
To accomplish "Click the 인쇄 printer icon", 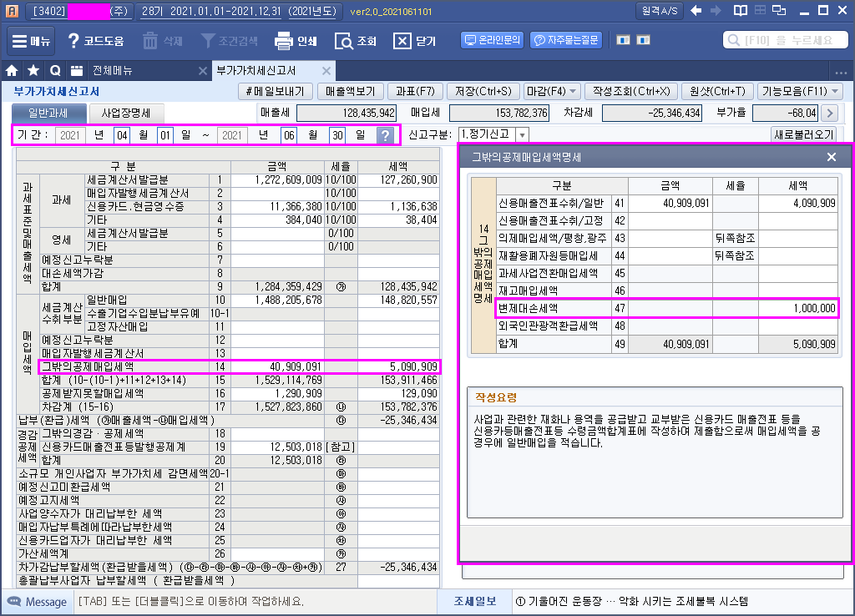I will coord(284,41).
